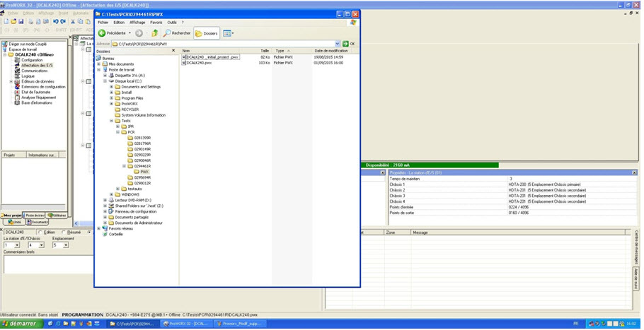The image size is (644, 330).
Task: Switch to the Mes projets tab
Action: coord(11,216)
